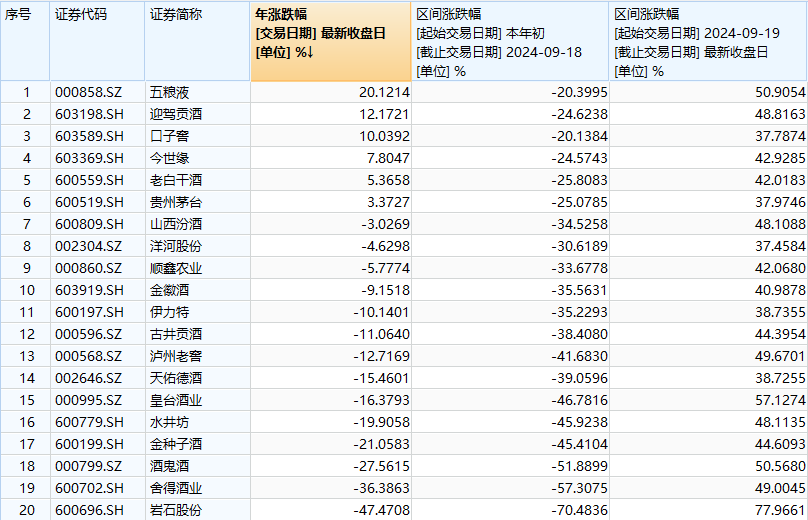Viewport: 808px width, 520px height.
Task: Click the 77.9661 interval change value
Action: (x=780, y=510)
